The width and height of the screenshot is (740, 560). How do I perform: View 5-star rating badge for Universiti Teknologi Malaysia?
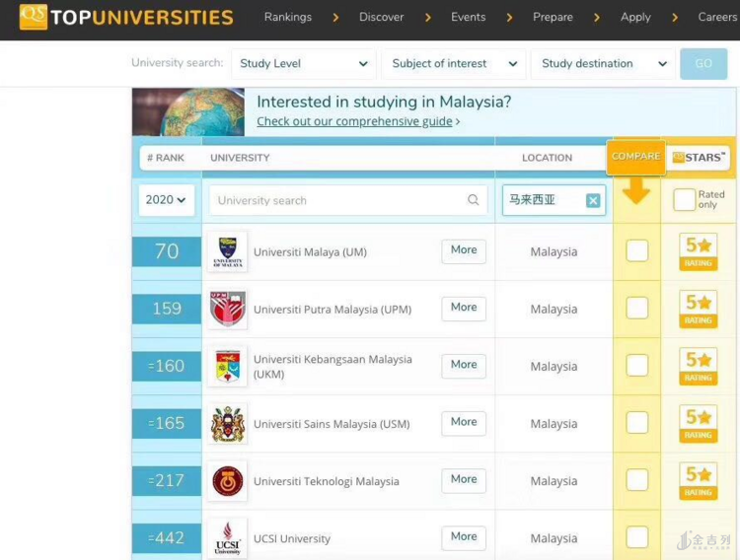(698, 481)
